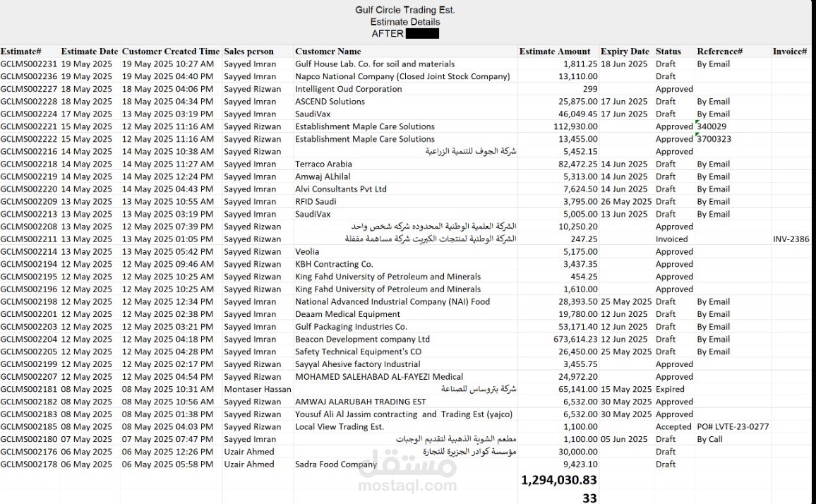Select estimate number GCLMS002185
The image size is (816, 504).
[29, 426]
